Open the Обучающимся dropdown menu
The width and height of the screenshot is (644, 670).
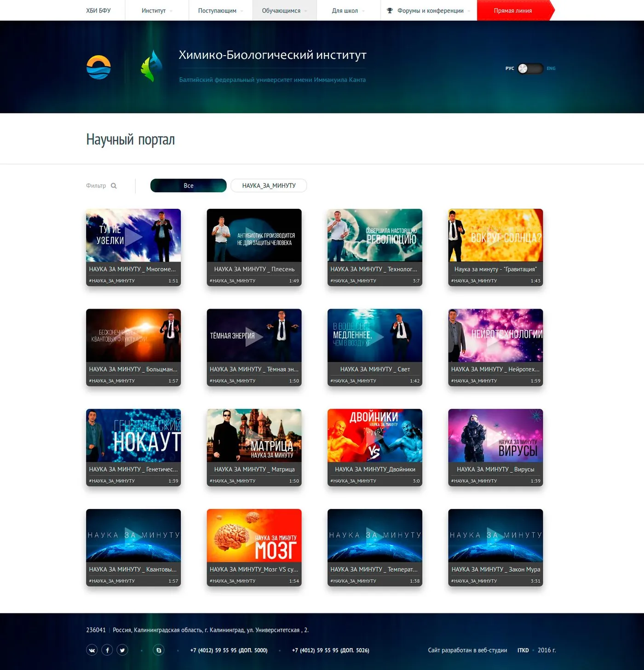pyautogui.click(x=284, y=11)
